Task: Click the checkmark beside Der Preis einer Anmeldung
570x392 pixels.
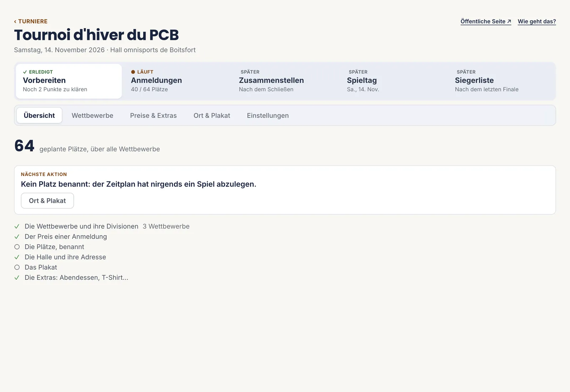Action: (x=17, y=237)
